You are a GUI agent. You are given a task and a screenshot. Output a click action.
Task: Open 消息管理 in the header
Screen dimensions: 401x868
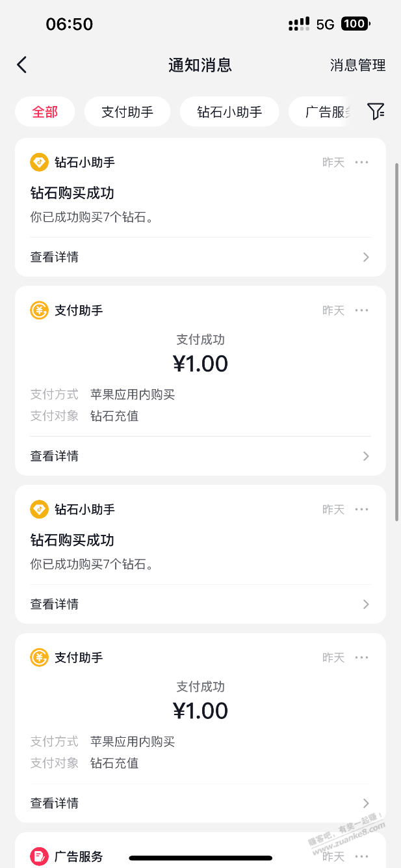pos(357,65)
